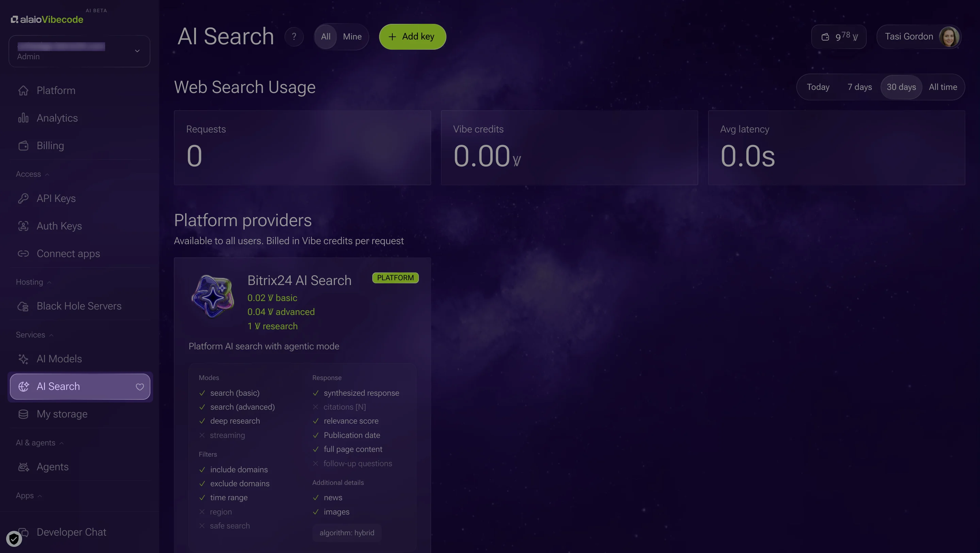Click the Bitrix24 AI Search title
This screenshot has height=553, width=980.
pos(299,281)
